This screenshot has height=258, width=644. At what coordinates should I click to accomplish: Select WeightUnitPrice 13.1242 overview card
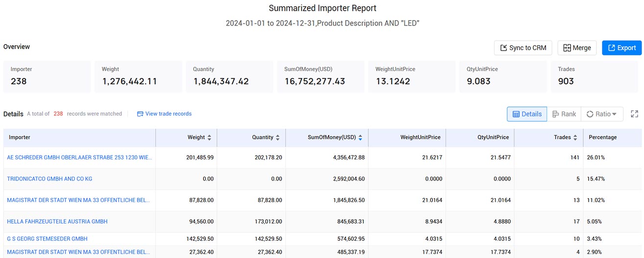tap(412, 77)
